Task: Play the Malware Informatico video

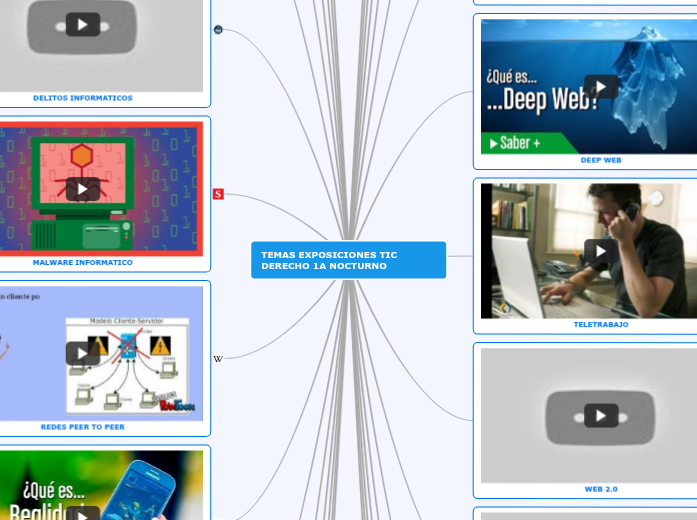Action: [x=83, y=189]
